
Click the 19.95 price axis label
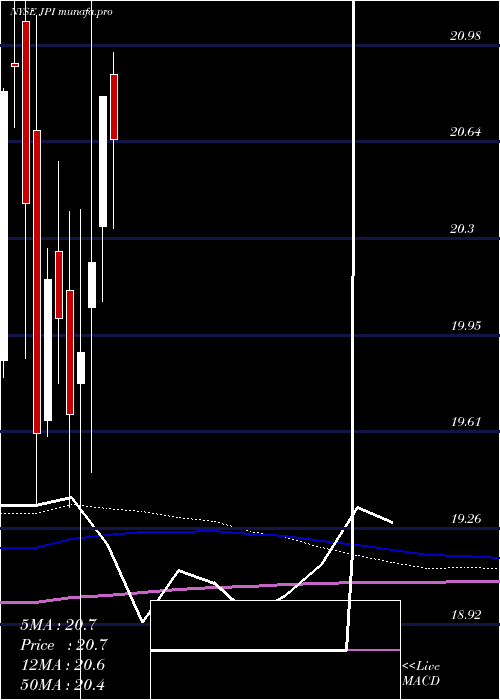(x=466, y=325)
